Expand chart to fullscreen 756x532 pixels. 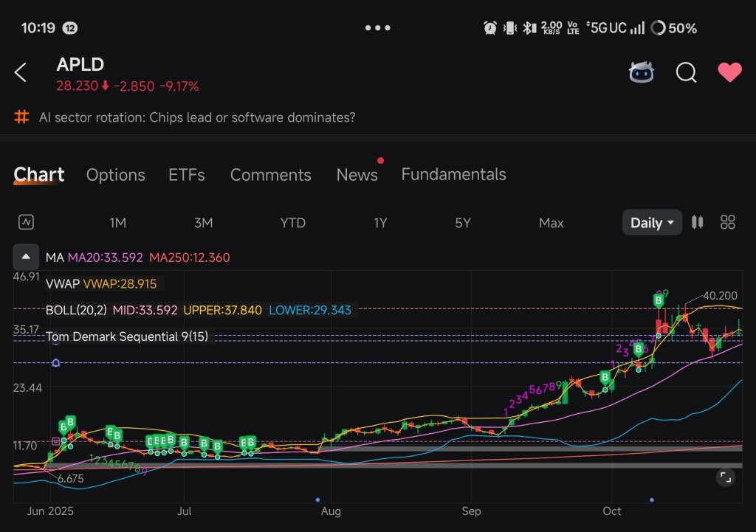(x=726, y=477)
